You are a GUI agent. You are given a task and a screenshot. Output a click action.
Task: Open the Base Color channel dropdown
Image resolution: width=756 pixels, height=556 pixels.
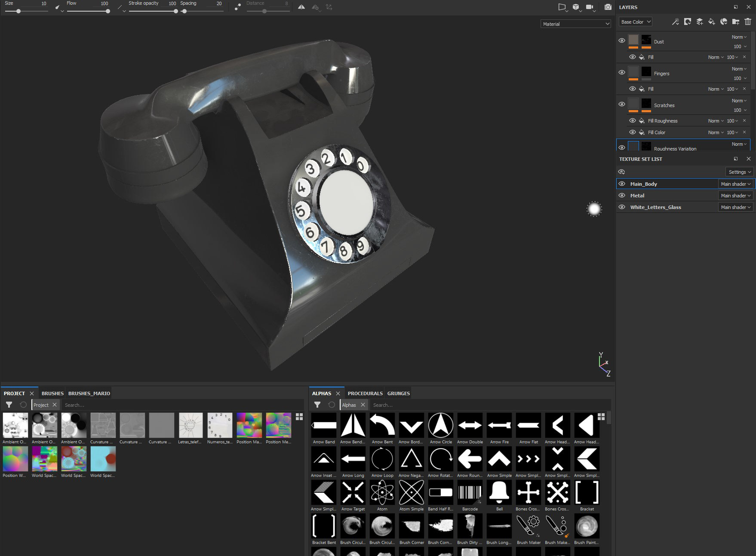click(636, 22)
